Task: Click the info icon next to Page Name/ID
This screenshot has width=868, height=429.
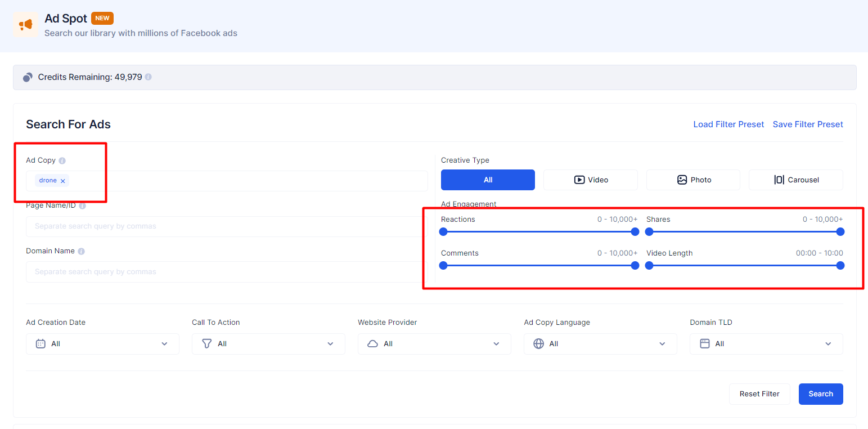Action: pyautogui.click(x=82, y=205)
